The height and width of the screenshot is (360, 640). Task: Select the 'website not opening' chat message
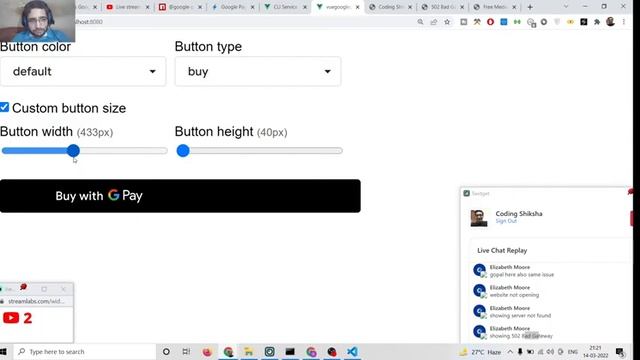point(514,295)
